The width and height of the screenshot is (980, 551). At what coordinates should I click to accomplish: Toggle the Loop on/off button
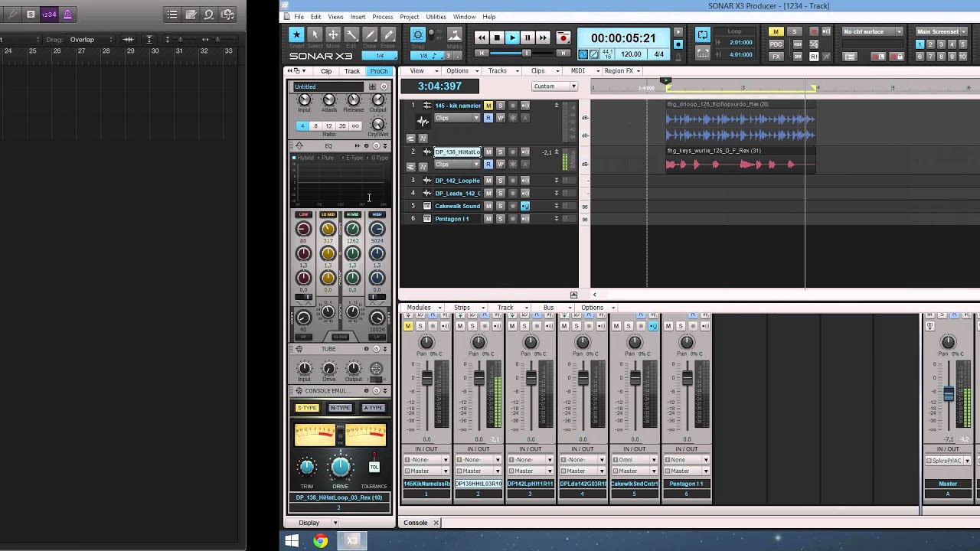[x=703, y=35]
